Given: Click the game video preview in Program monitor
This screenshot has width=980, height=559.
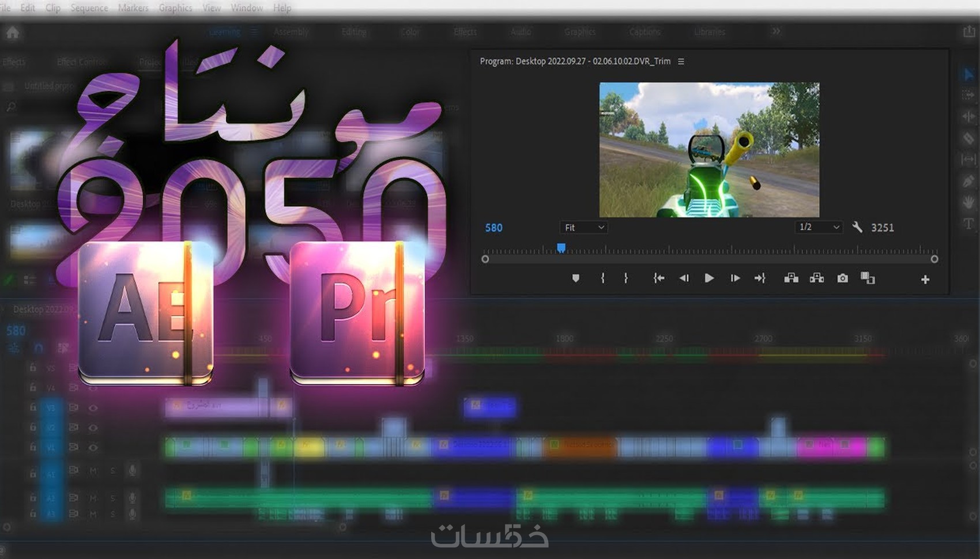Looking at the screenshot, I should pyautogui.click(x=709, y=150).
